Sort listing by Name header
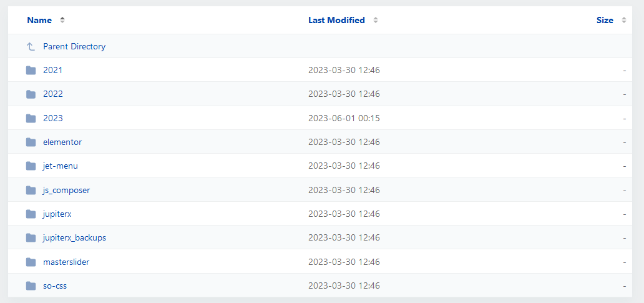 click(39, 20)
